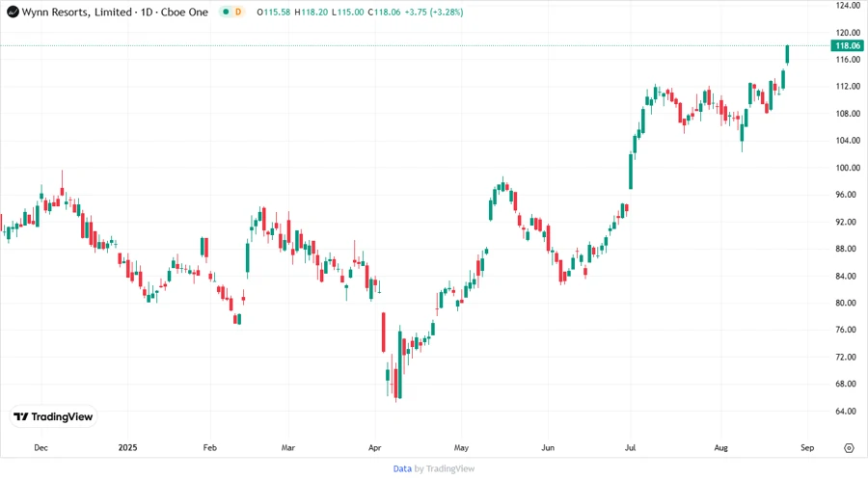Click the open value O115.58
This screenshot has height=480, width=868.
274,12
